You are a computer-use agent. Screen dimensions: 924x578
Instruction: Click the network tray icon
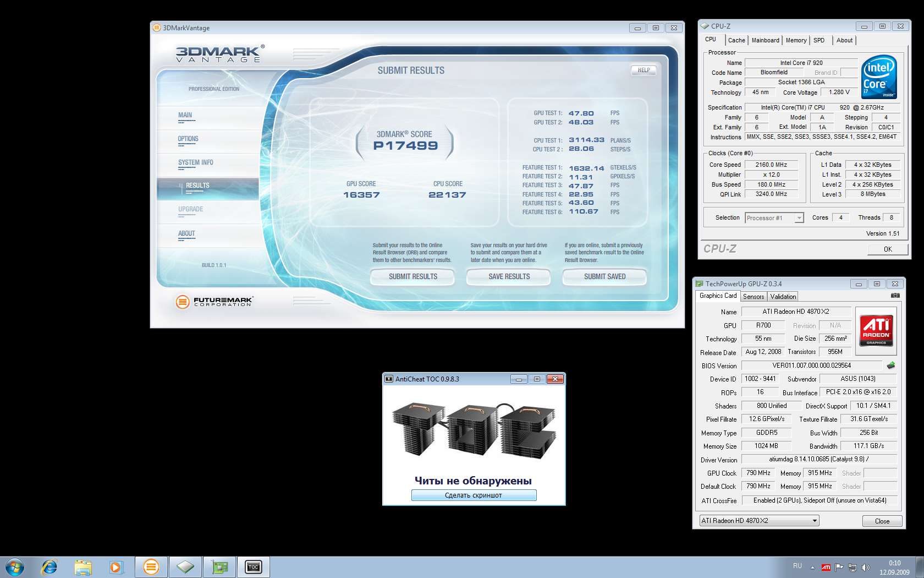click(x=853, y=568)
